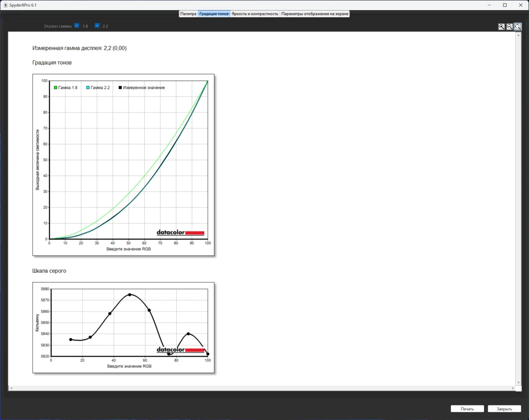Click the Измеренное значение black legend swatch
Image resolution: width=529 pixels, height=420 pixels.
(120, 88)
